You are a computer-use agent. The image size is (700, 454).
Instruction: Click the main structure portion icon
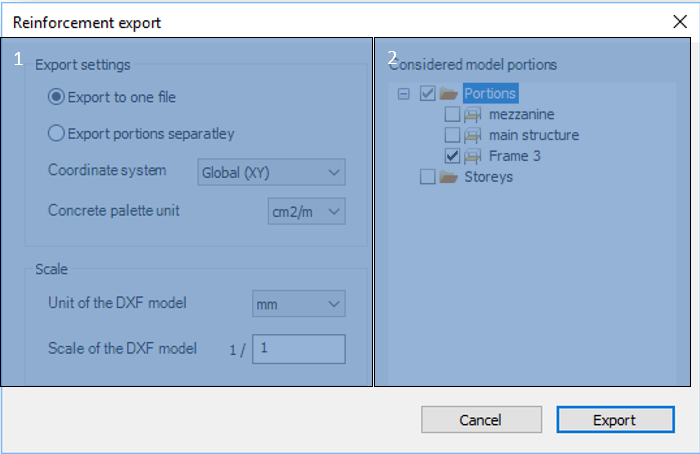click(472, 135)
